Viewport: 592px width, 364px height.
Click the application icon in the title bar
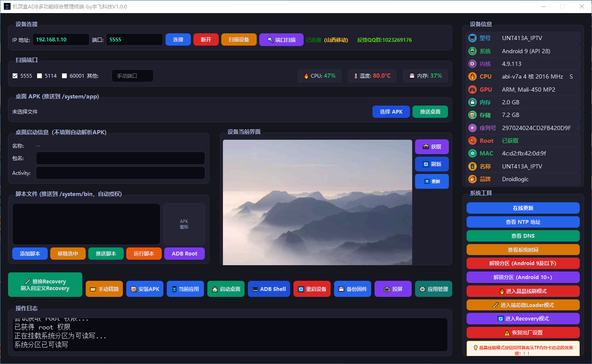[x=6, y=6]
